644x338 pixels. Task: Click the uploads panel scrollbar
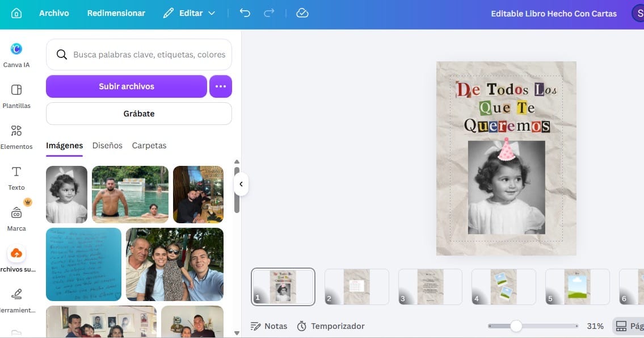coord(237,190)
